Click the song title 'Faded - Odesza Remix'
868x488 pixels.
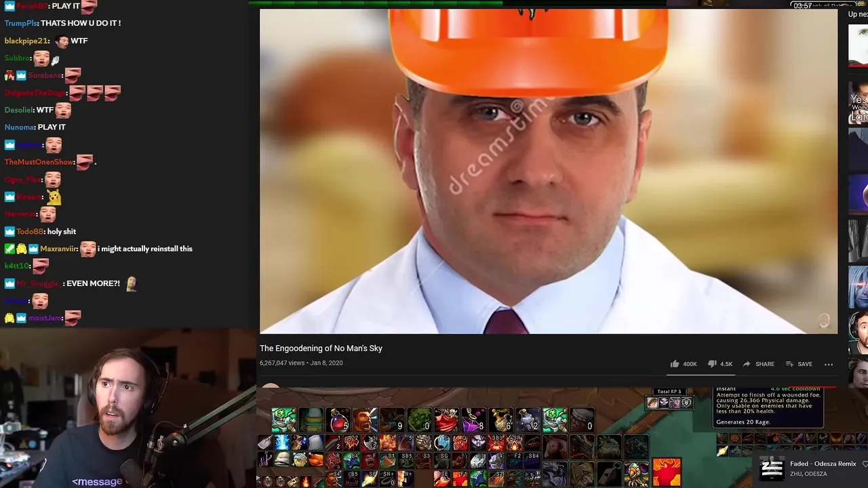(823, 464)
